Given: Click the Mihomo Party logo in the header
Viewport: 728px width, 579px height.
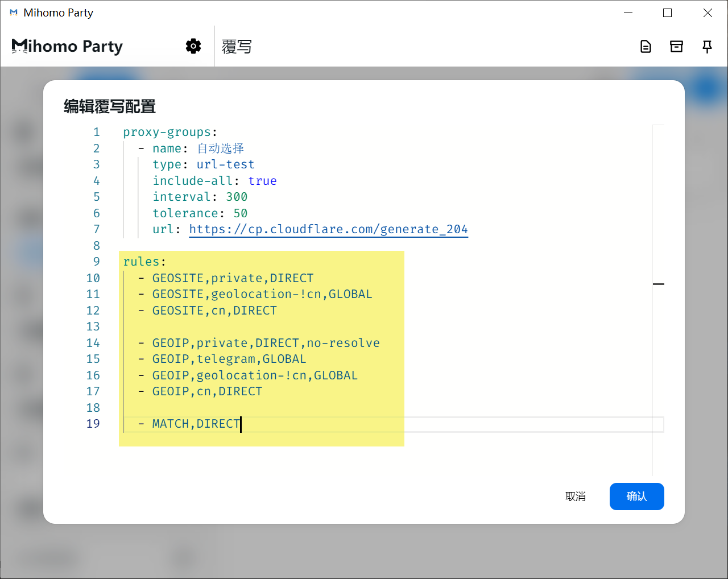Looking at the screenshot, I should tap(67, 46).
